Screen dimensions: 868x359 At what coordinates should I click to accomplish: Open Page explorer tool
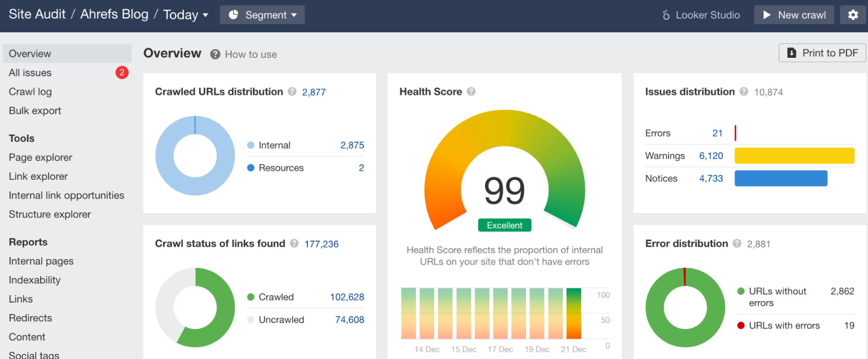coord(41,157)
